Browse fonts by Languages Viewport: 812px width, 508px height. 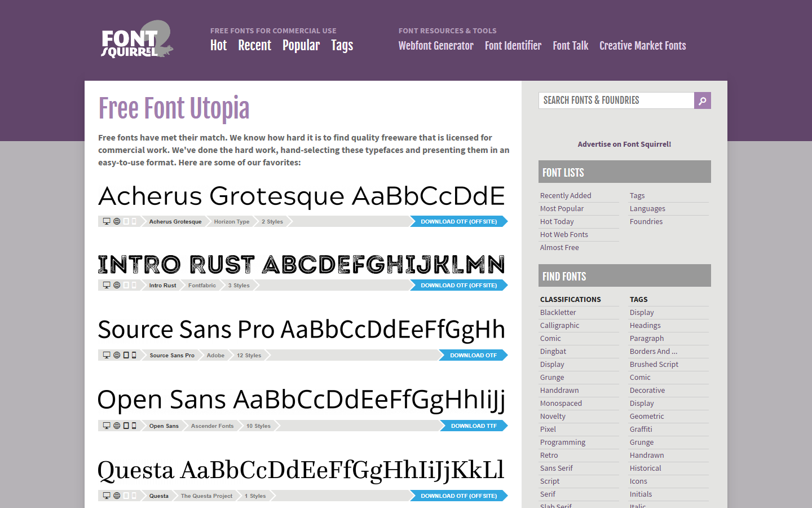(647, 208)
